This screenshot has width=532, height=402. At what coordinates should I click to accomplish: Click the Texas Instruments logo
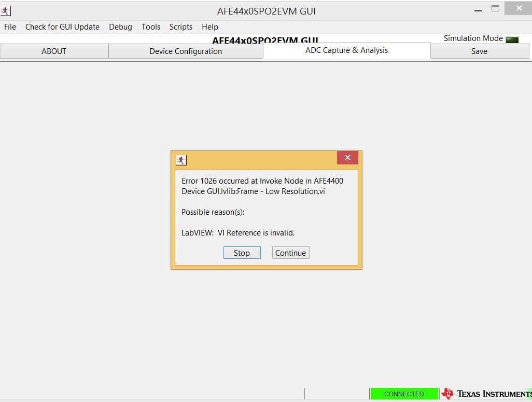[x=486, y=394]
